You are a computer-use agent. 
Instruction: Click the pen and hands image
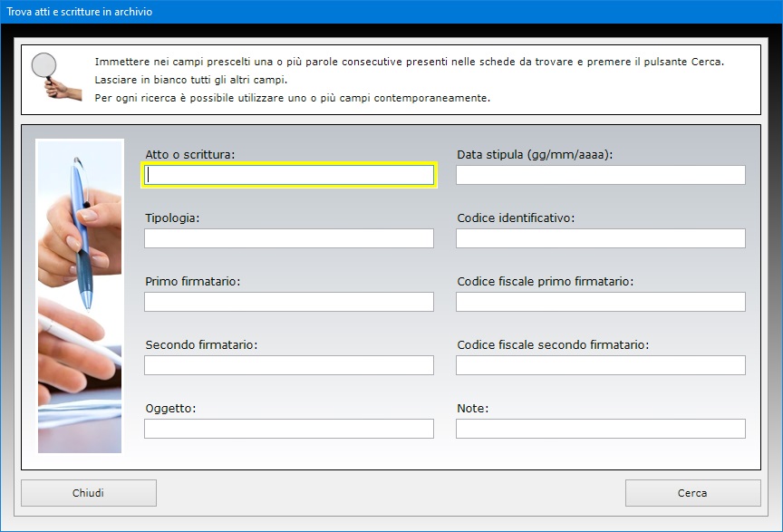(x=80, y=296)
